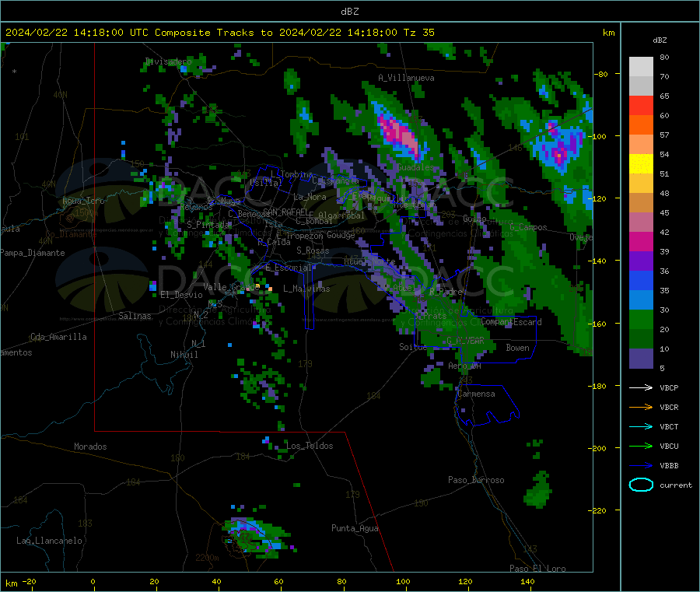Click the Cda_Amarilla map label
Screen dimensions: 700x592
pyautogui.click(x=58, y=337)
